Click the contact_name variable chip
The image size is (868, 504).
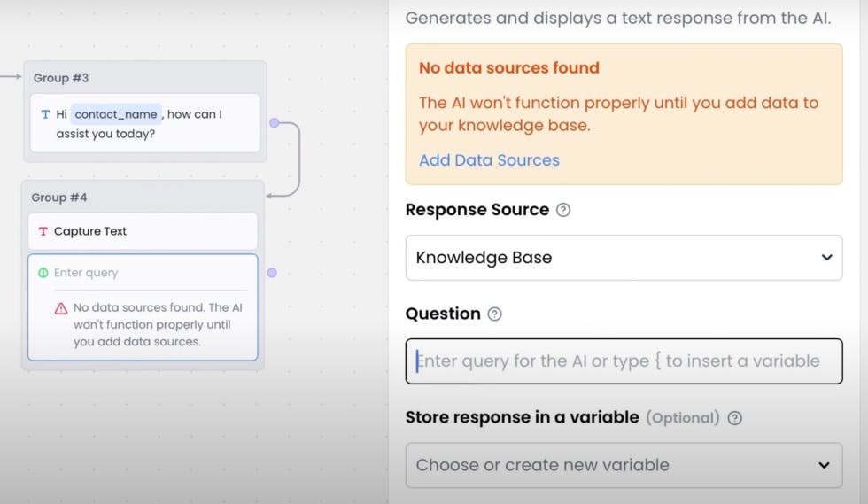[116, 114]
